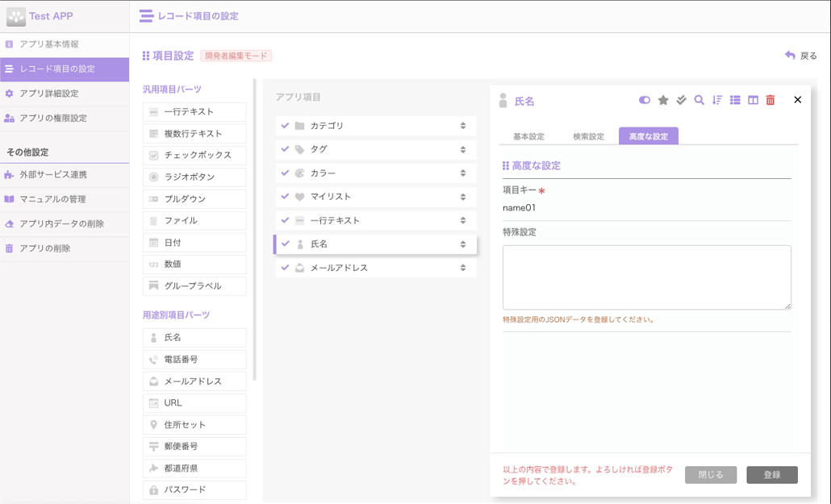This screenshot has height=504, width=831.
Task: Toggle the enable switch icon for 氏名
Action: [645, 100]
